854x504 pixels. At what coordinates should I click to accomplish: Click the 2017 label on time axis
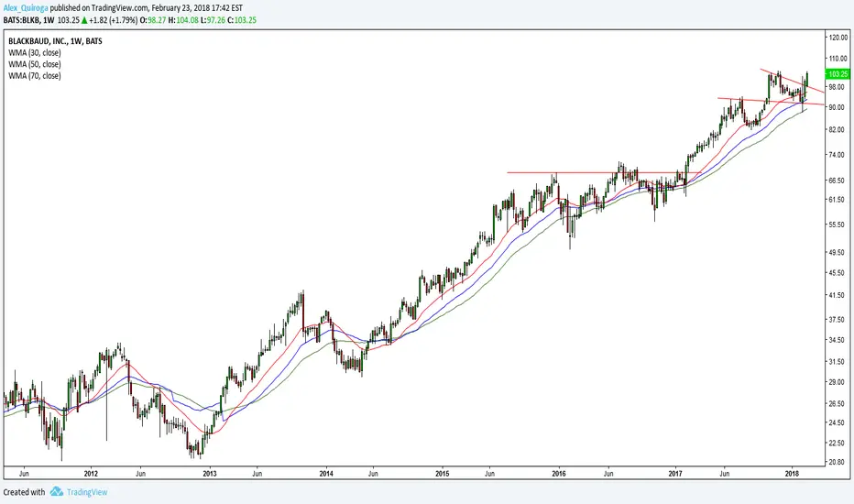click(x=676, y=474)
